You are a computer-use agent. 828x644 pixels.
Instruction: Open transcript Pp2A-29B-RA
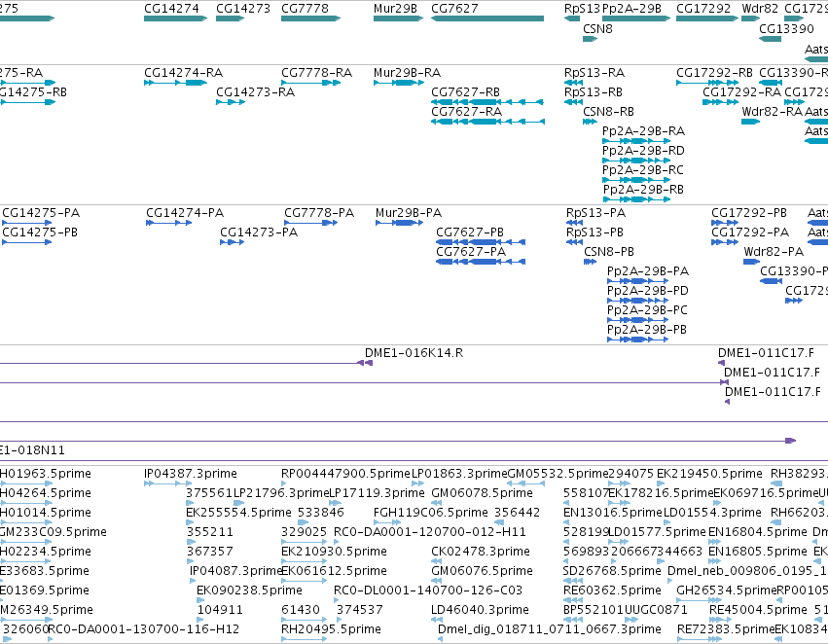click(x=643, y=131)
